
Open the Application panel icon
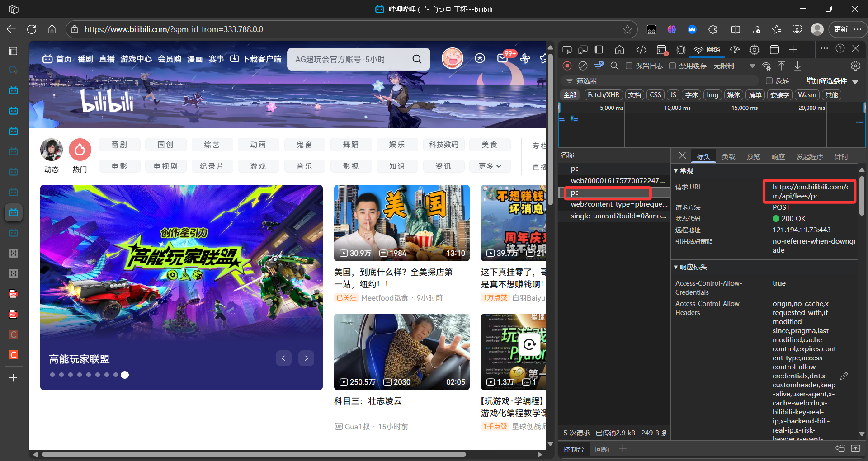pyautogui.click(x=774, y=50)
